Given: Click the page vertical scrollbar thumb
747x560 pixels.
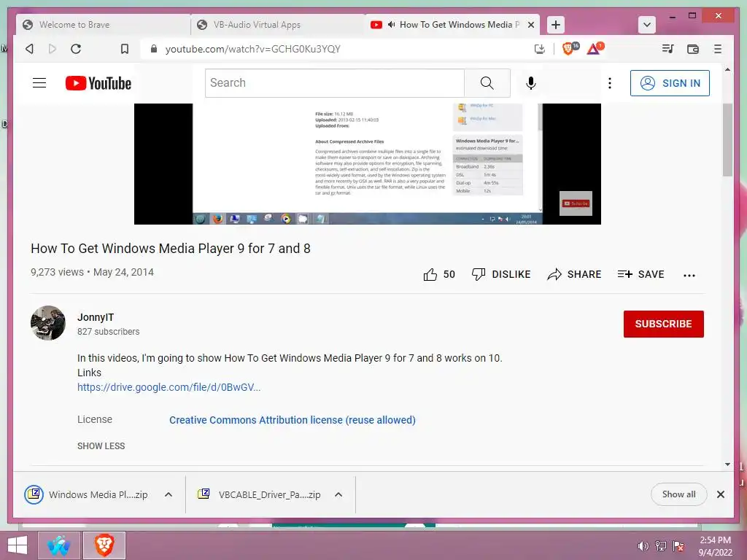Looking at the screenshot, I should point(727,140).
